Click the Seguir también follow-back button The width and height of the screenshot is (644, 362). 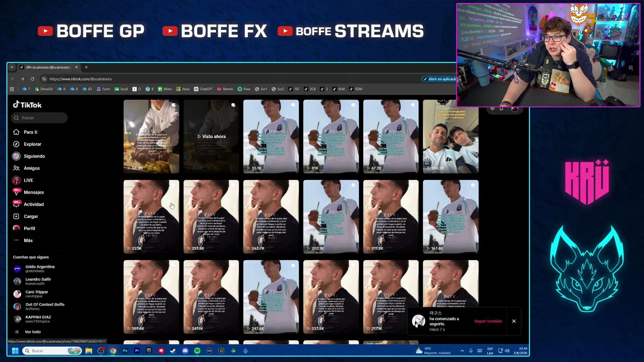488,321
